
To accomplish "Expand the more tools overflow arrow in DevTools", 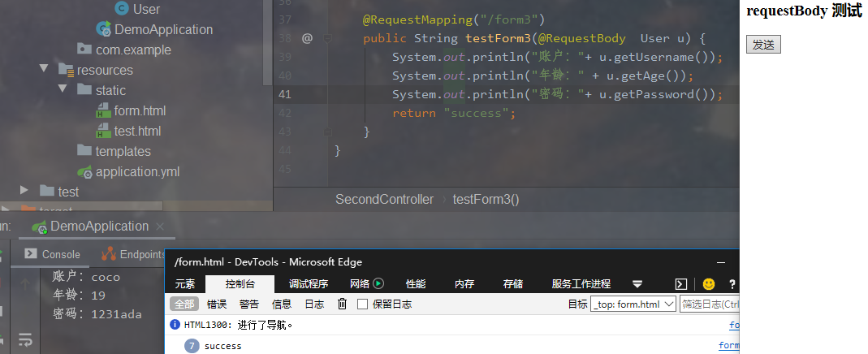I will click(637, 284).
